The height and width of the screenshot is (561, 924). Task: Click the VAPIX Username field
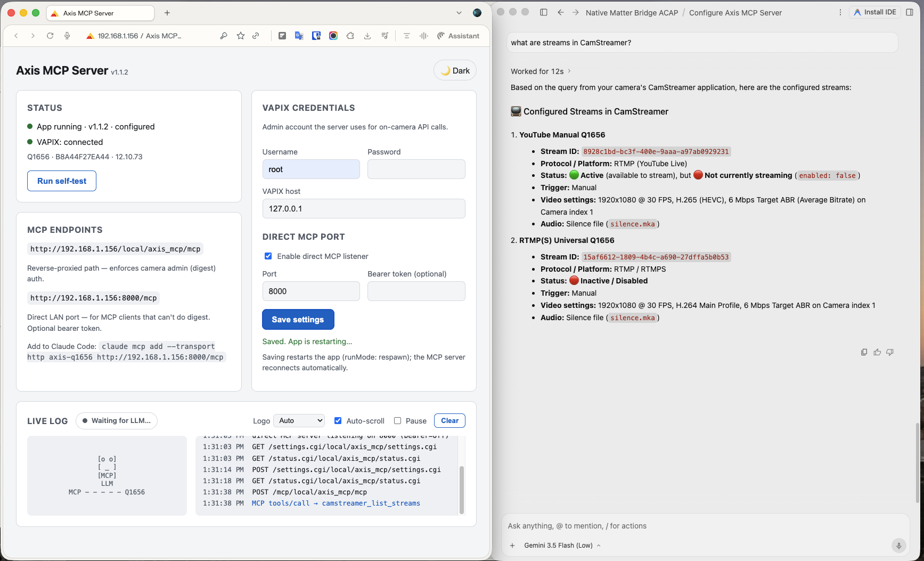click(311, 169)
